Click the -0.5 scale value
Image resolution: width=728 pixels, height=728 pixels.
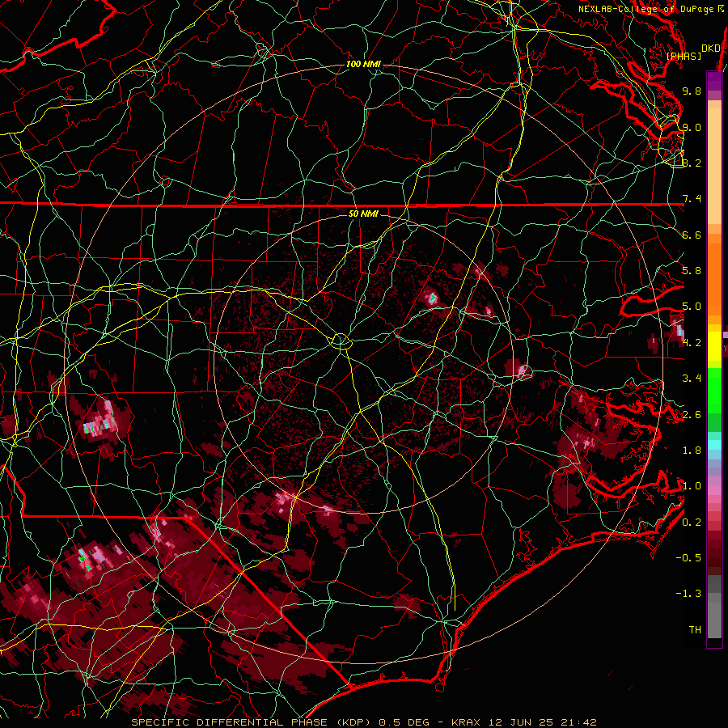tap(688, 558)
